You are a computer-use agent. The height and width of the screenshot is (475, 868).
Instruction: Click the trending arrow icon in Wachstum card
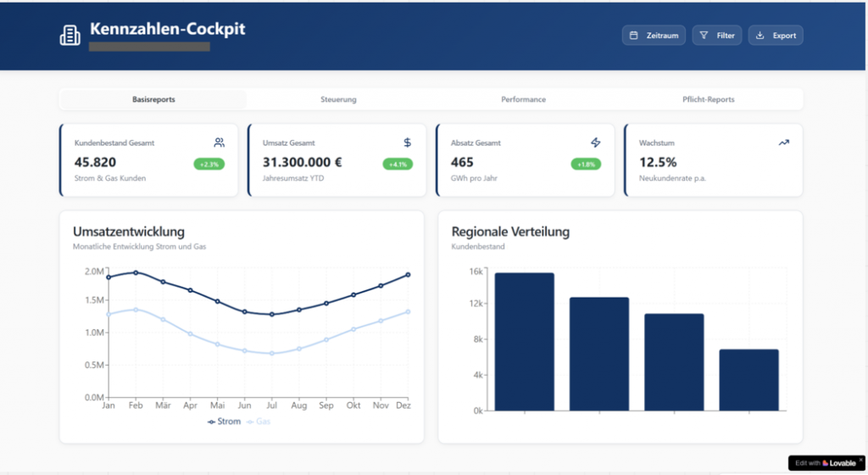[784, 142]
